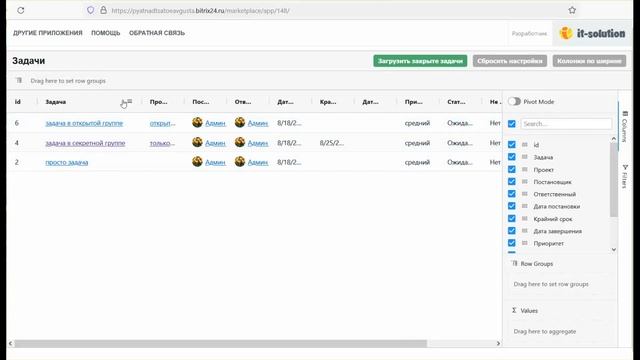The image size is (640, 360).
Task: Toggle the Pivot Mode switch
Action: [x=514, y=102]
